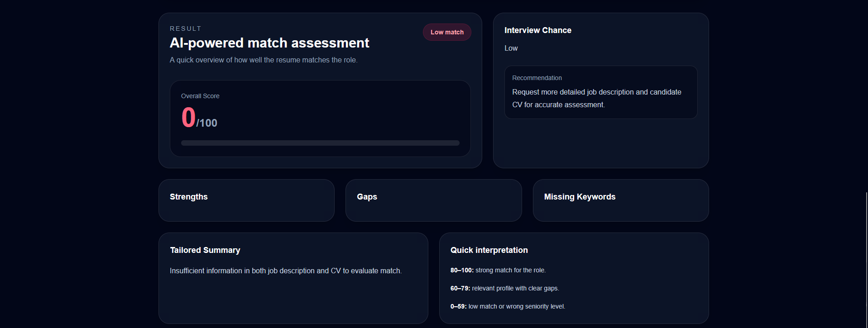Click the "0–59: low match" entry
The image size is (868, 328).
tap(508, 306)
